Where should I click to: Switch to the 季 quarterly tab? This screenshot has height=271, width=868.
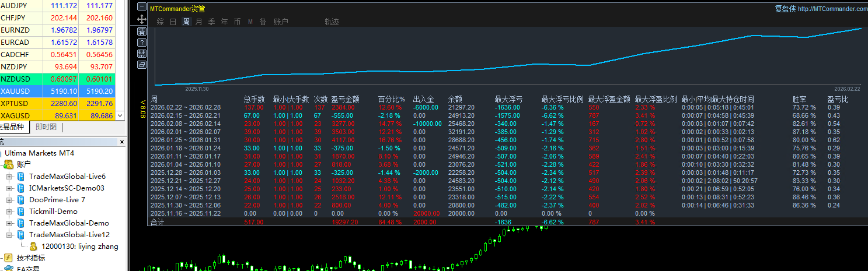tap(212, 22)
